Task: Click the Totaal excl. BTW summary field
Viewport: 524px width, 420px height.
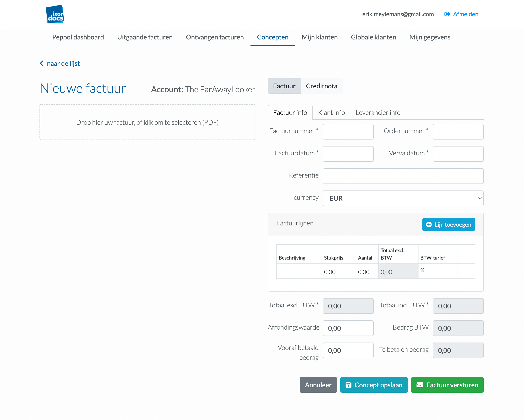Action: (x=348, y=306)
